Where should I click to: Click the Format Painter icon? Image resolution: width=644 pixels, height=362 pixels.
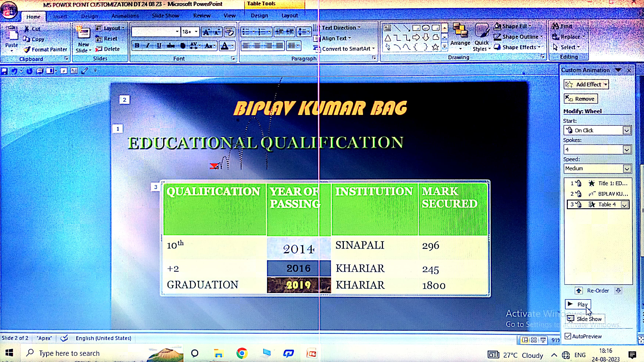click(27, 49)
